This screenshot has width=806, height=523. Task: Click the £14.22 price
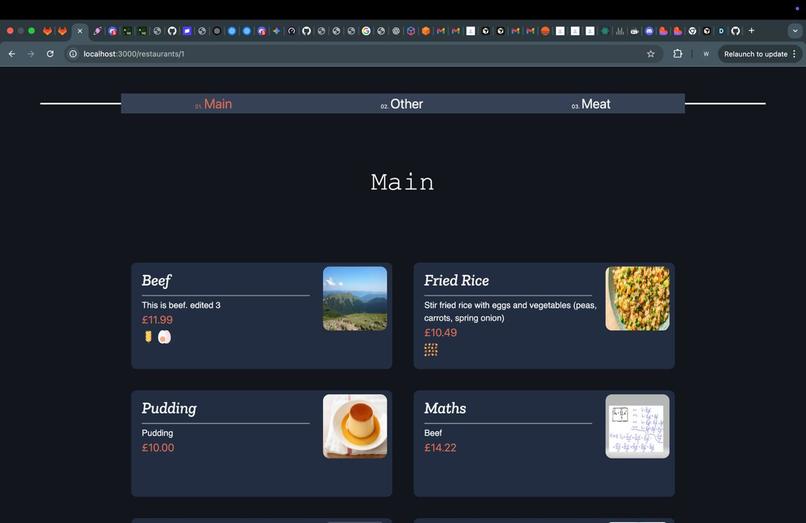pos(440,447)
